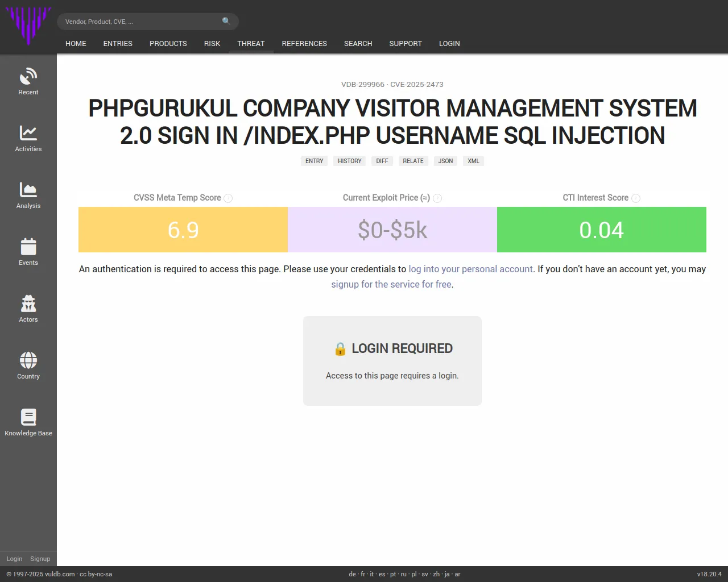Switch to the ENTRY tab

[x=314, y=161]
